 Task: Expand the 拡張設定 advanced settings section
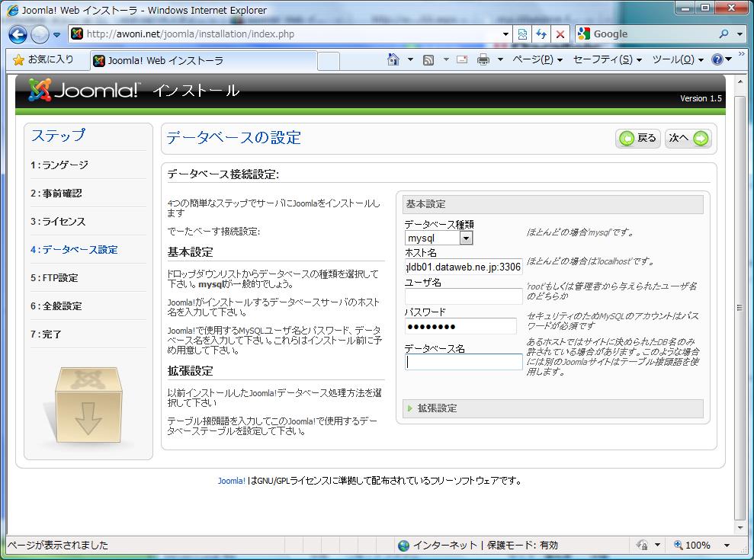[553, 408]
